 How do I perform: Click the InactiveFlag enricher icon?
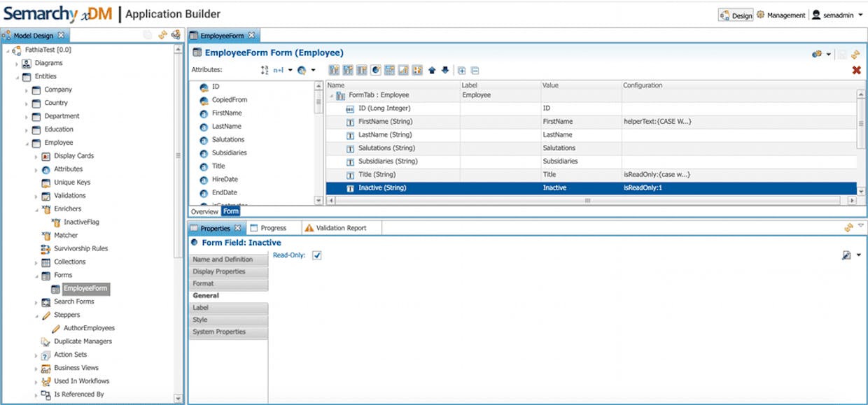pyautogui.click(x=57, y=222)
